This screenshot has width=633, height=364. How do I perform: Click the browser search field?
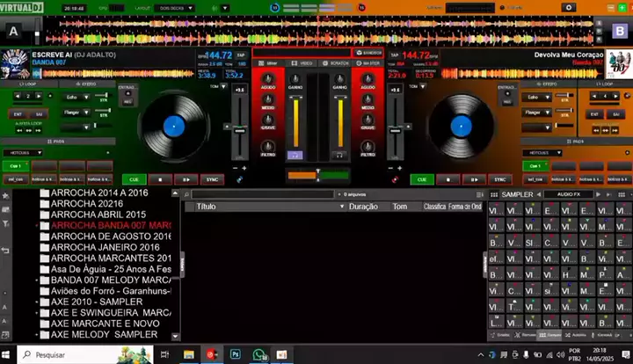[x=262, y=194]
